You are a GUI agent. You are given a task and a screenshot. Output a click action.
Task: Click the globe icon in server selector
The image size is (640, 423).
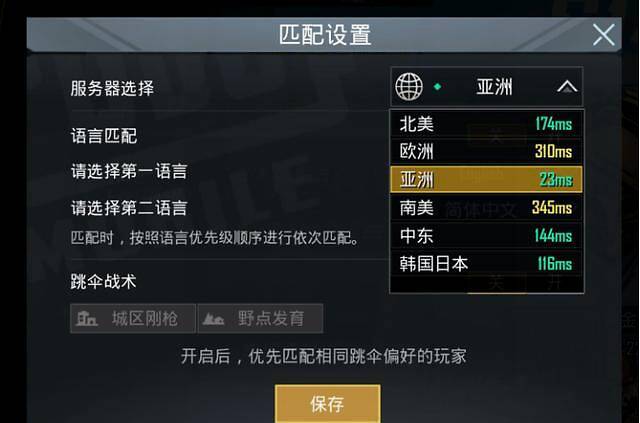pos(409,87)
